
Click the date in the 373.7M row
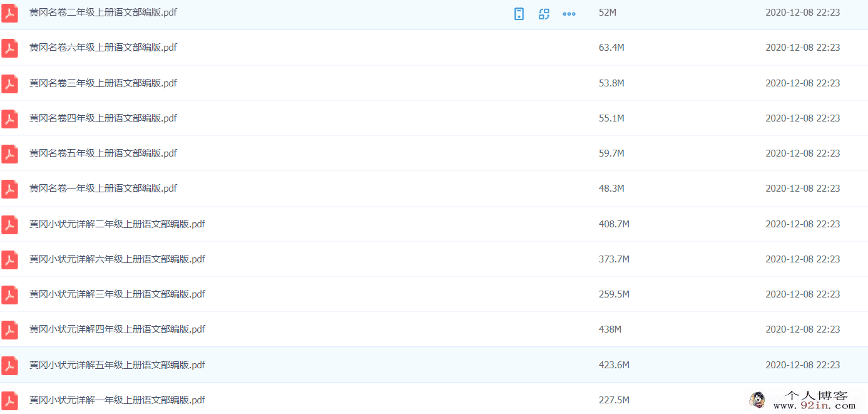(803, 259)
